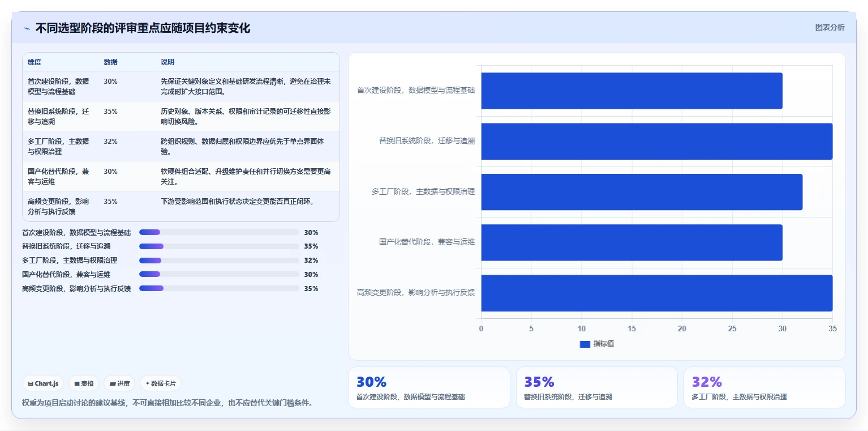Click the chart axis label 高频变更阶段，影响分析与执行反馈
Image resolution: width=868 pixels, height=431 pixels.
coord(416,292)
